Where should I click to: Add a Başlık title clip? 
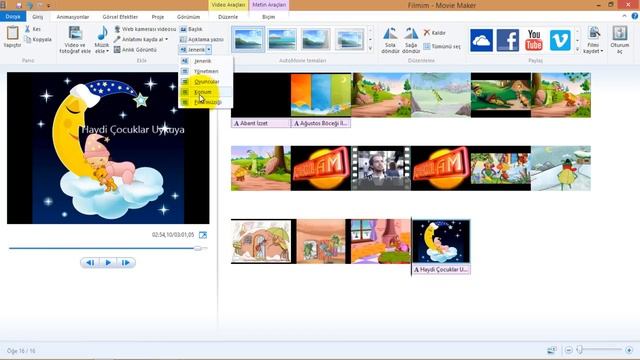[191, 29]
